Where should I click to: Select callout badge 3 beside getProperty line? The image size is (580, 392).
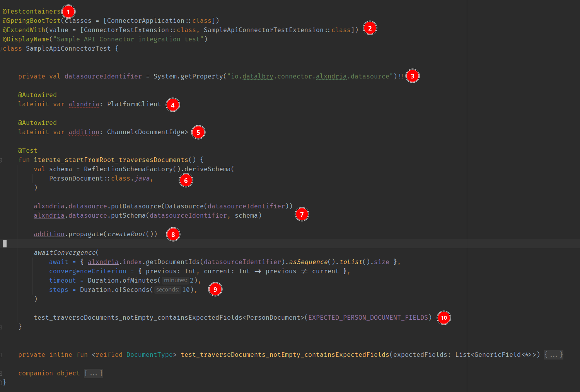(413, 76)
